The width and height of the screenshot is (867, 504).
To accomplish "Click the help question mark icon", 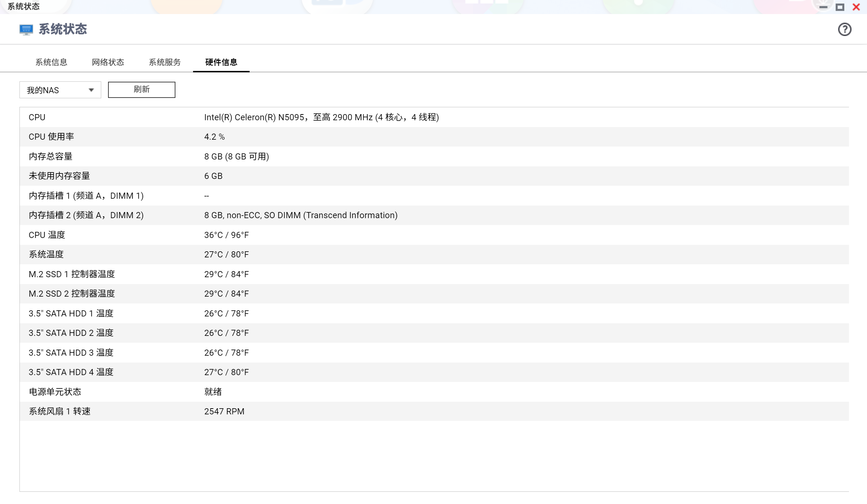I will click(844, 30).
